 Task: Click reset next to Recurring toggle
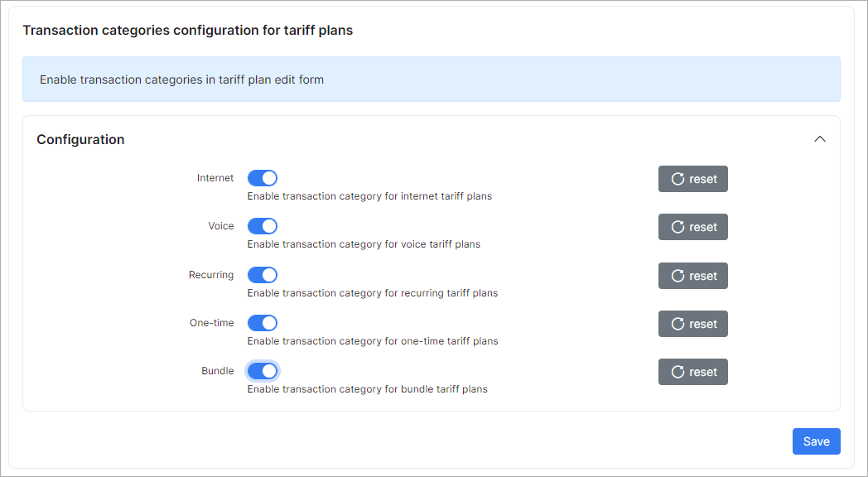pyautogui.click(x=693, y=276)
